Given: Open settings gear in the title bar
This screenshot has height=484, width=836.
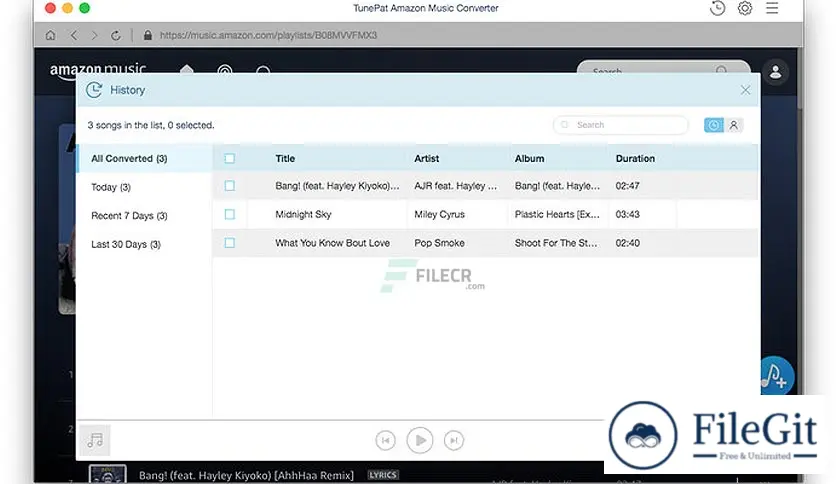Looking at the screenshot, I should pyautogui.click(x=745, y=8).
